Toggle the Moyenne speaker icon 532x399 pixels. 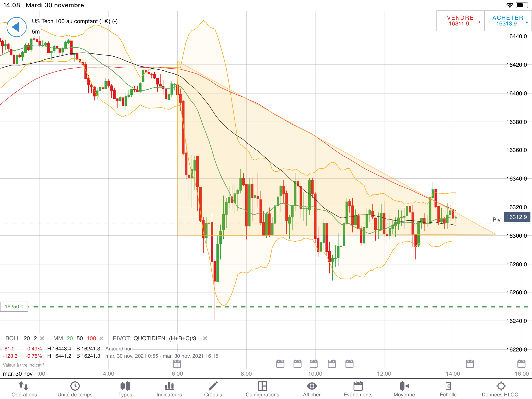tap(404, 386)
